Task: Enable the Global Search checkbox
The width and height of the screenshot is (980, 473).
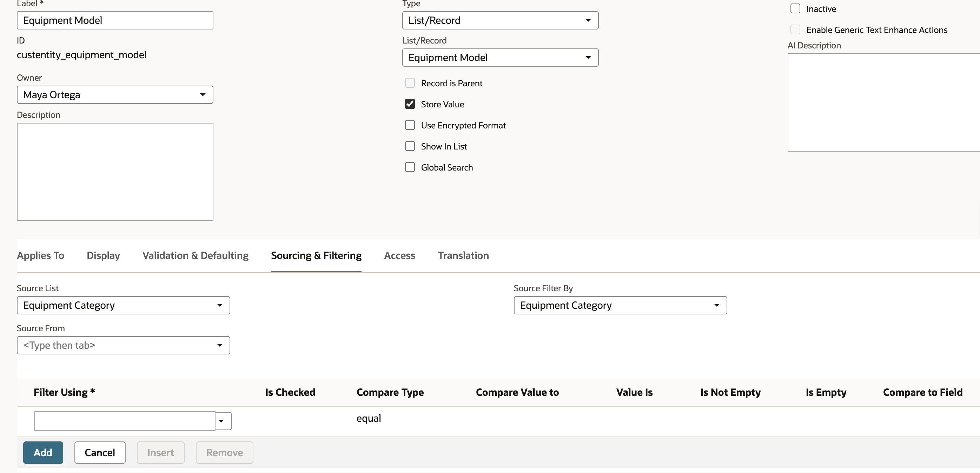Action: pos(410,167)
